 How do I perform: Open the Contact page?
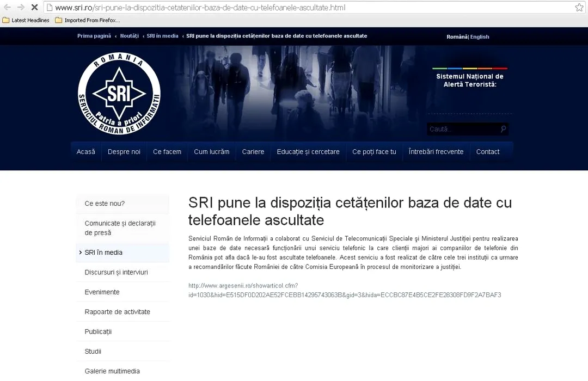tap(487, 152)
